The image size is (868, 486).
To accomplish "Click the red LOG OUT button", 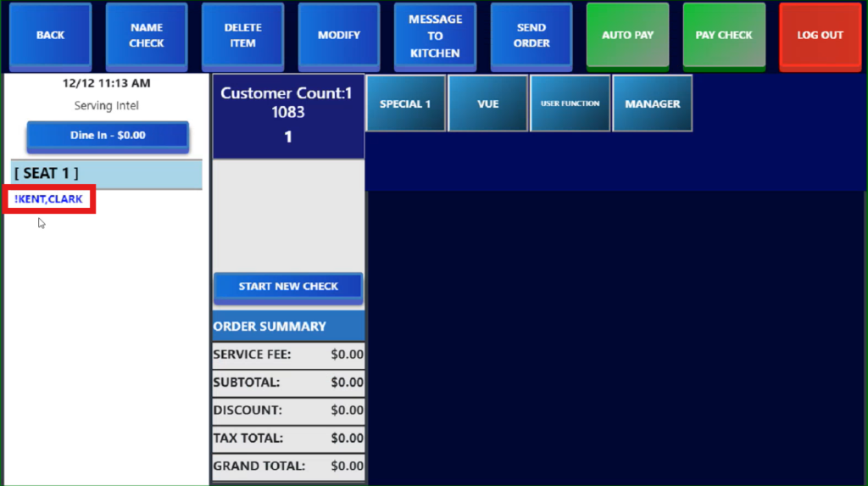I will 820,36.
